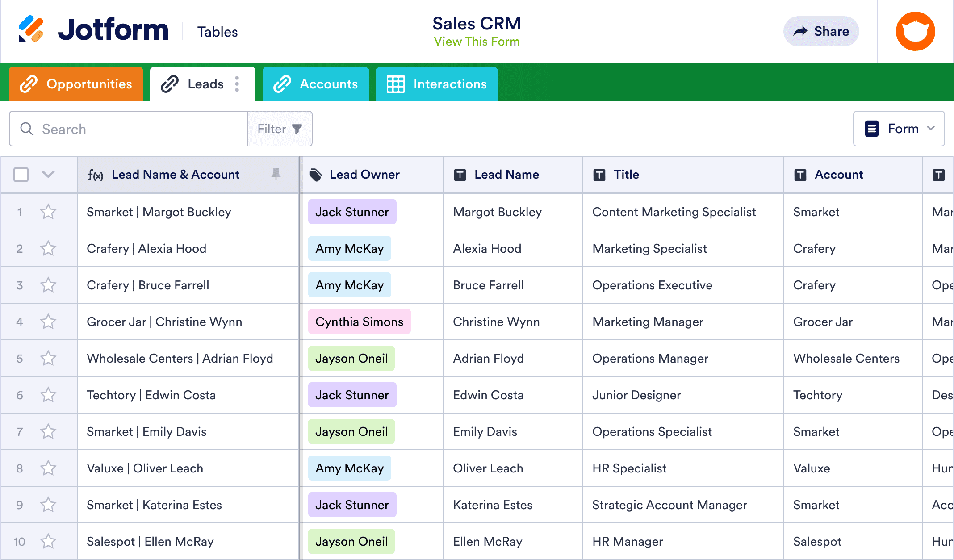954x560 pixels.
Task: Open the orange user avatar menu
Action: pyautogui.click(x=915, y=31)
